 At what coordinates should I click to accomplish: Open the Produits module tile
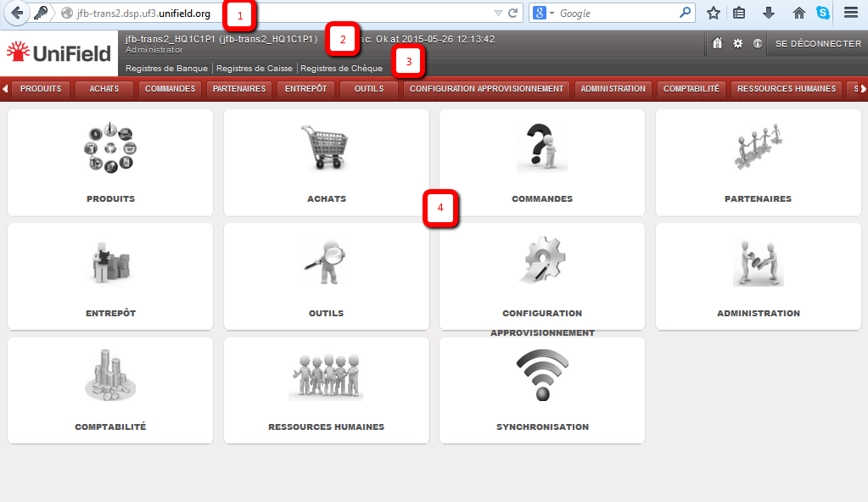coord(110,162)
